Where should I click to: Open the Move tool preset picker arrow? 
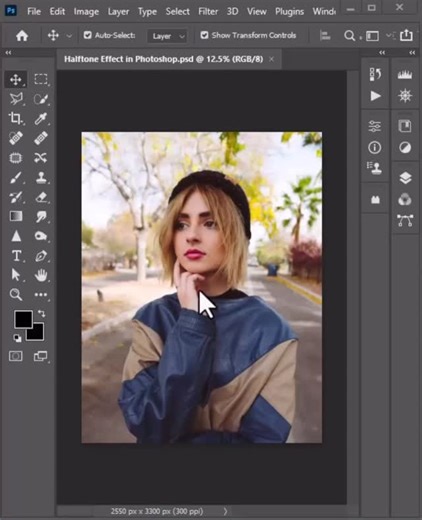pyautogui.click(x=69, y=36)
